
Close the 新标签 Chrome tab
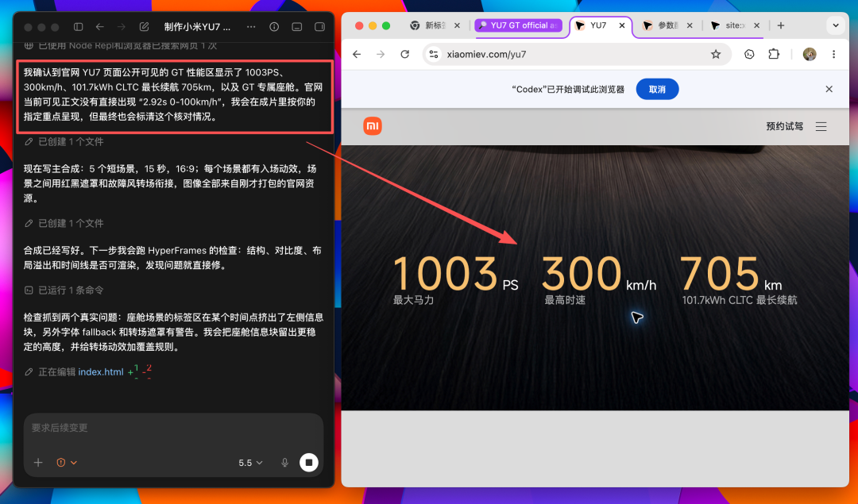tap(457, 25)
